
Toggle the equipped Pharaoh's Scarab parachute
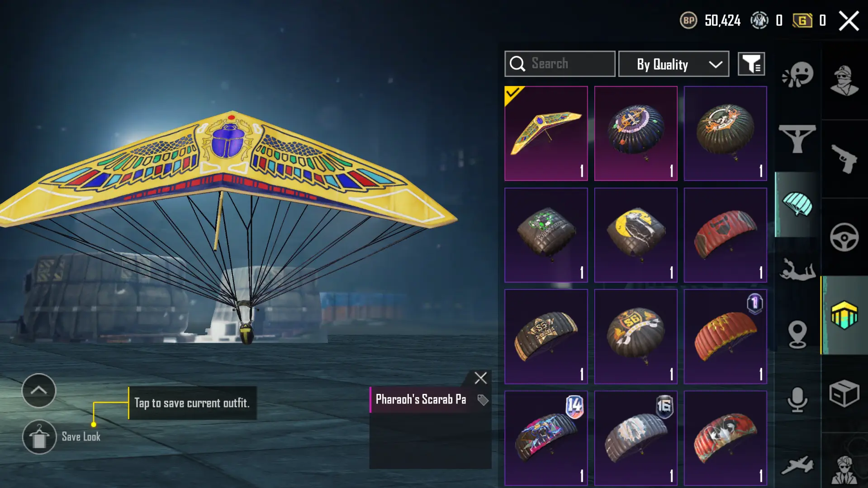tap(546, 133)
